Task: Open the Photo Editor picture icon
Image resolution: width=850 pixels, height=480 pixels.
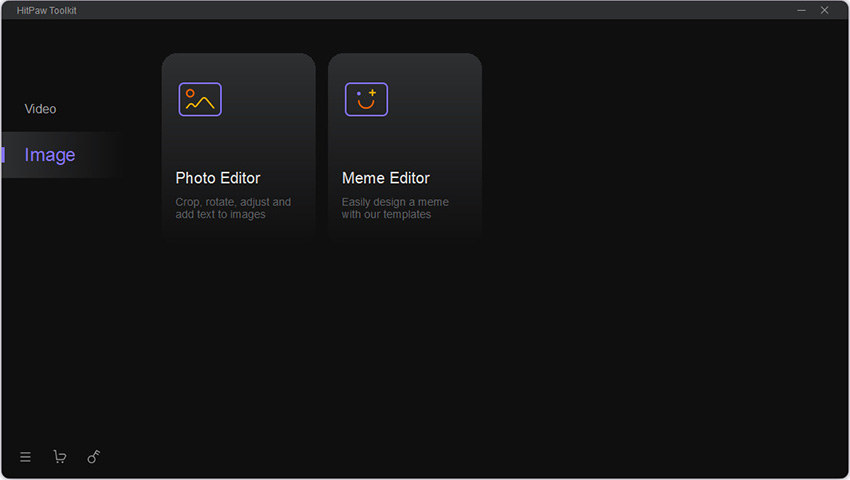Action: point(200,99)
